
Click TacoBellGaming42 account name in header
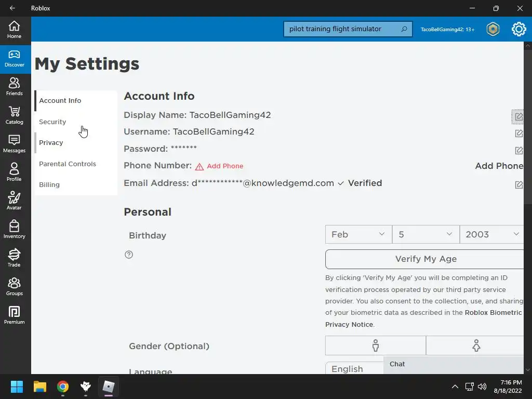[x=447, y=30]
